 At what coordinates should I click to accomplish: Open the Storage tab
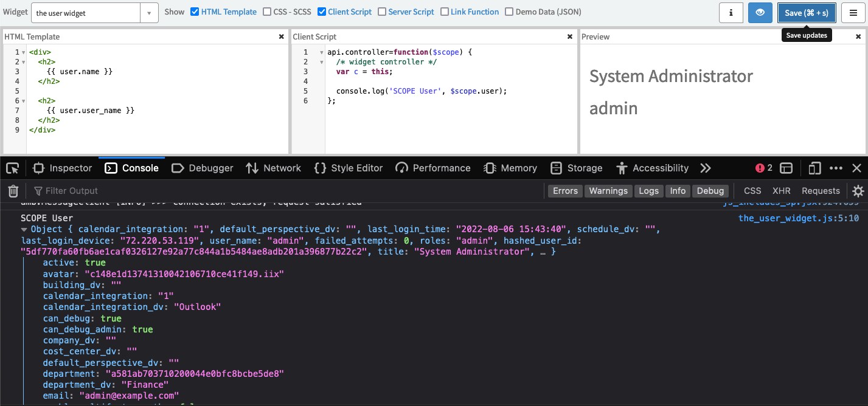(x=576, y=168)
